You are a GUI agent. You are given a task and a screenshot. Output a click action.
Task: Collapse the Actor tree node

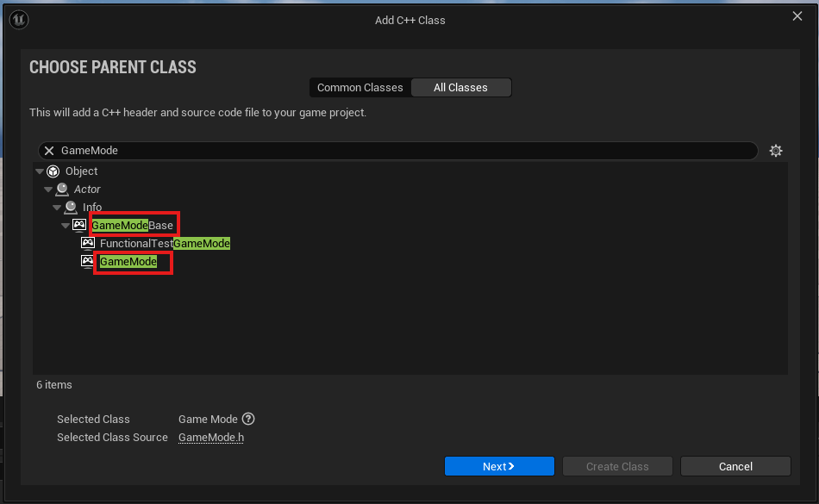pyautogui.click(x=48, y=190)
